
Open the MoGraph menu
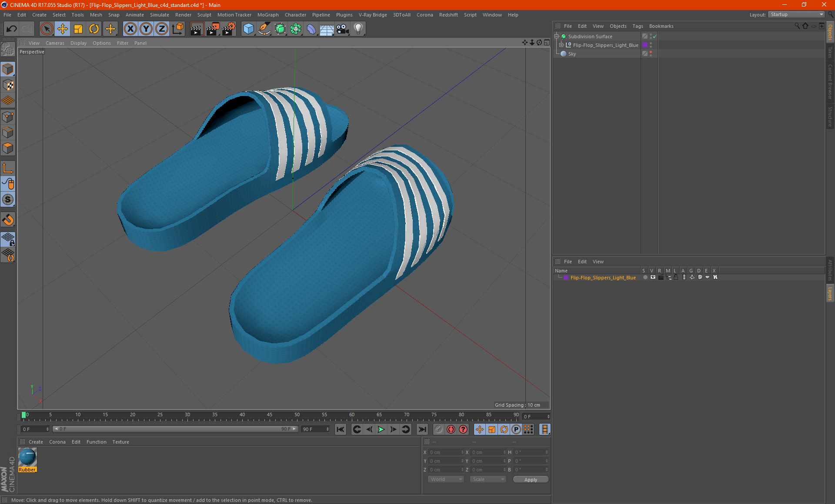point(268,15)
